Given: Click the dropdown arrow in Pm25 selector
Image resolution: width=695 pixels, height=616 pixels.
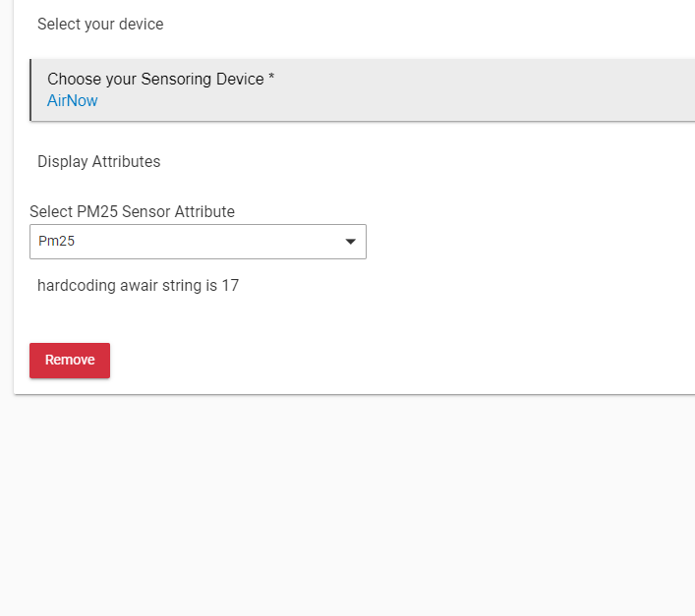Looking at the screenshot, I should pos(350,242).
